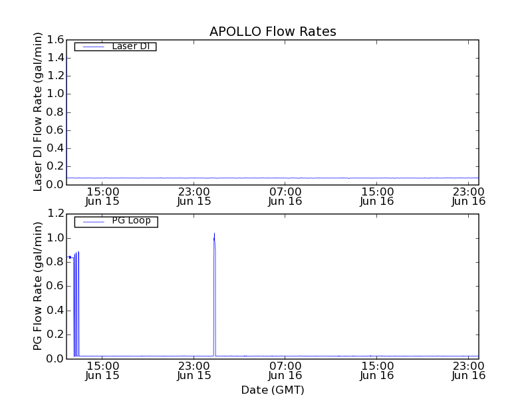Click the 0.6 tick on the Laser DI axis

(x=55, y=130)
